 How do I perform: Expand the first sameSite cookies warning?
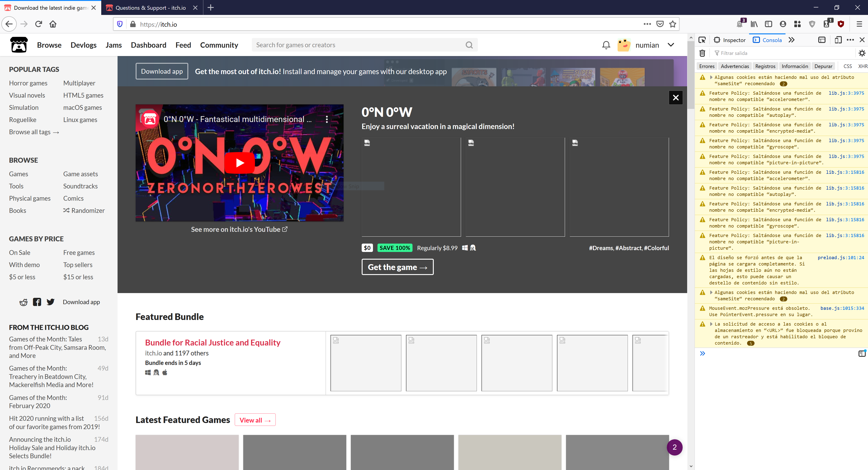tap(711, 78)
